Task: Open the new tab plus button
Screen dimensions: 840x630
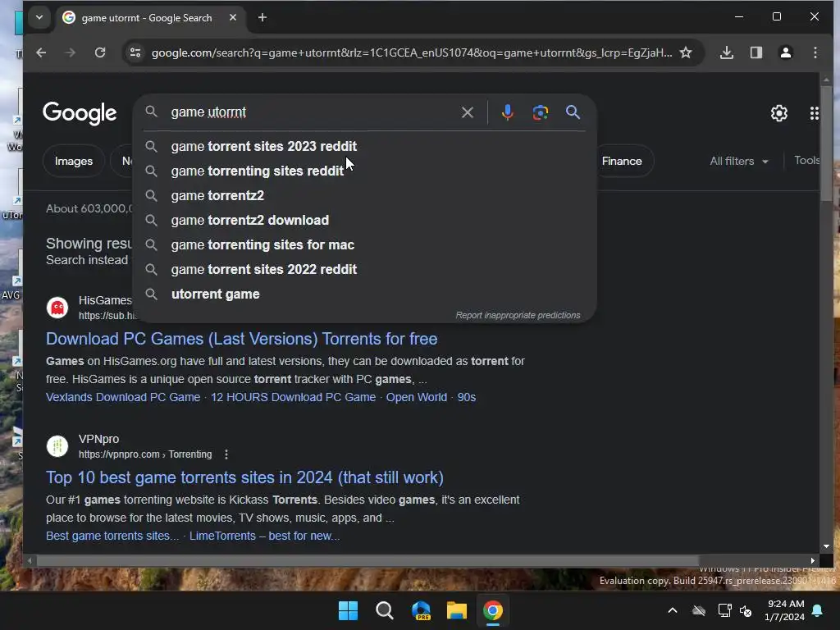Action: click(262, 18)
